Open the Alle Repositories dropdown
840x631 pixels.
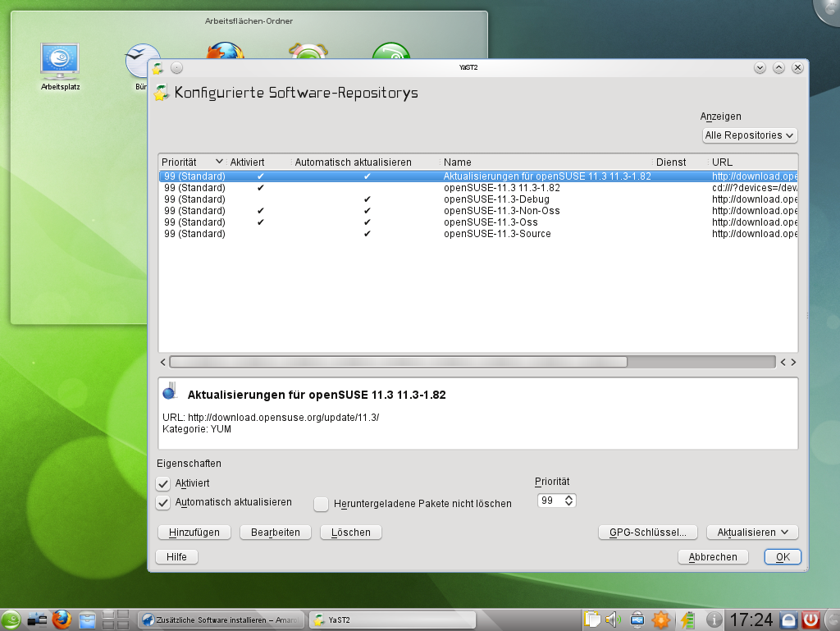click(x=750, y=135)
